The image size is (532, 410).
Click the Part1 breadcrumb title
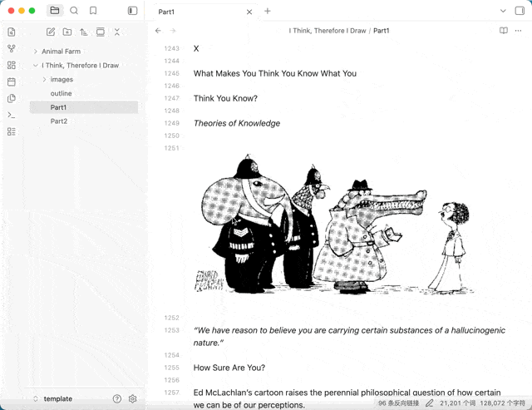point(382,31)
